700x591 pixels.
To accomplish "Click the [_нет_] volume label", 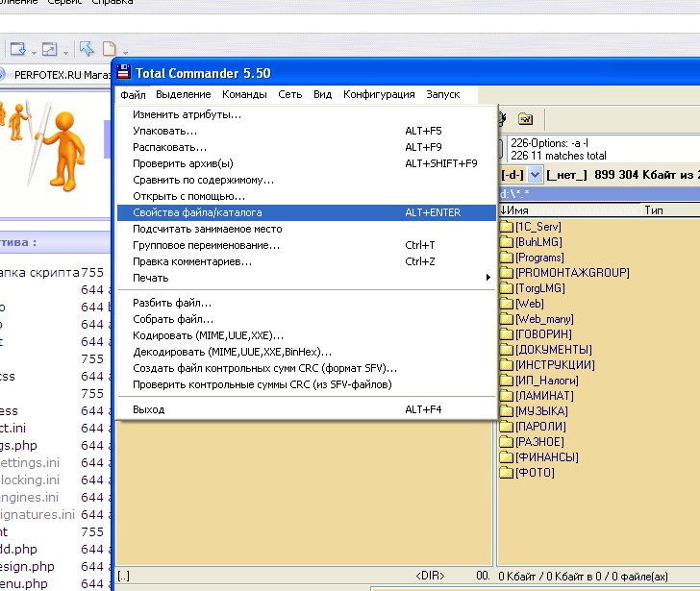I will tap(566, 175).
